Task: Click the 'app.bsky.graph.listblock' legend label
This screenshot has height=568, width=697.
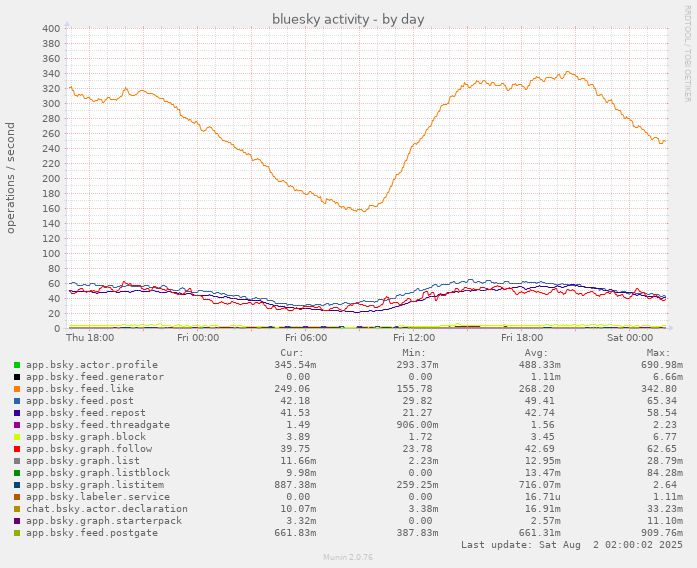Action: [x=98, y=473]
